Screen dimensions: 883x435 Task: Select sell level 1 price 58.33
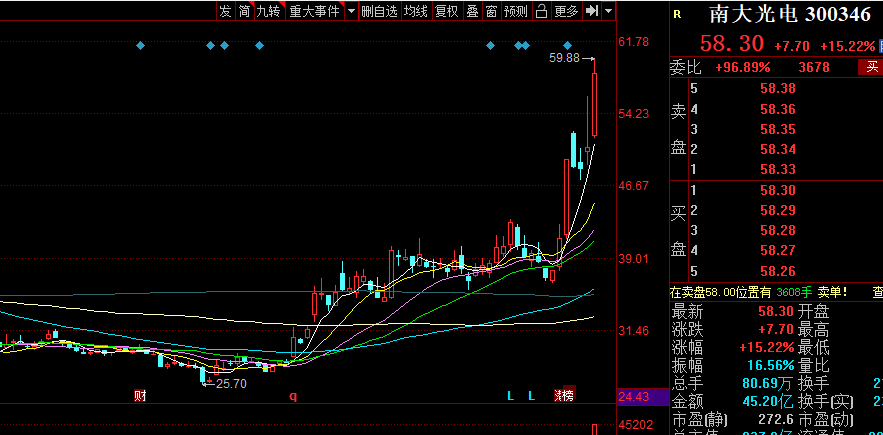point(778,169)
